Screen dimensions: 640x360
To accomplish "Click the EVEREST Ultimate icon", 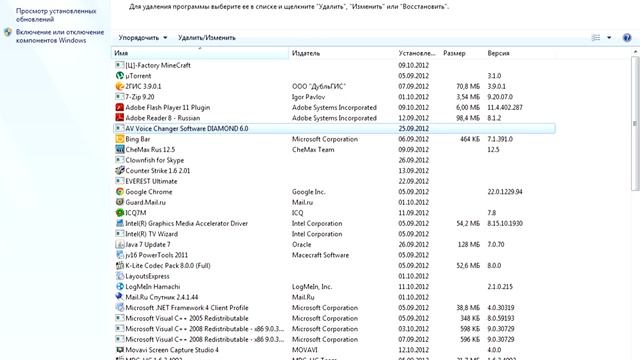I will point(120,181).
